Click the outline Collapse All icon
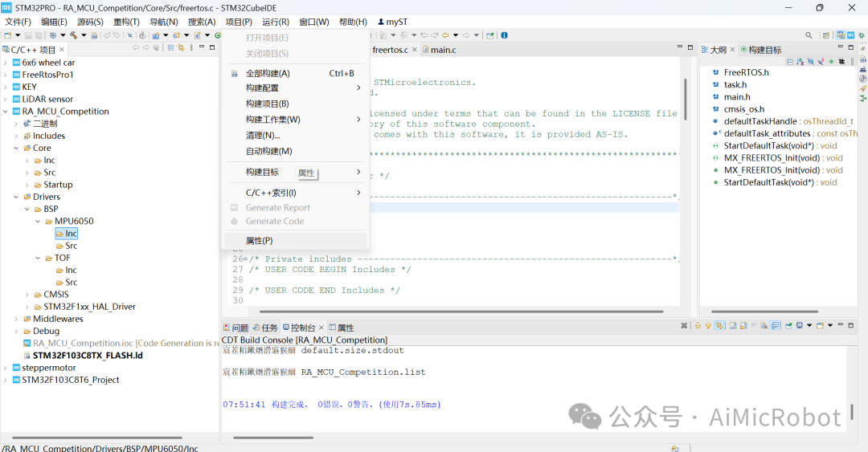 click(790, 61)
